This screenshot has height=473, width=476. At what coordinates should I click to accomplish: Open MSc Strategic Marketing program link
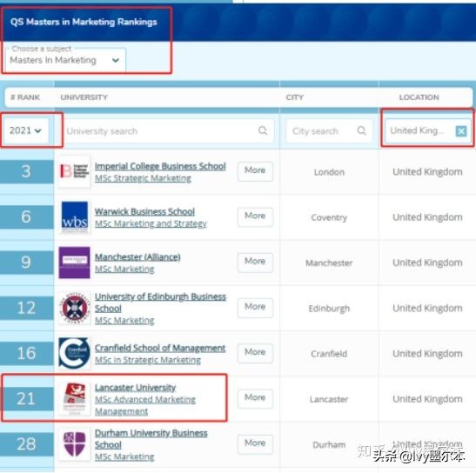[x=143, y=178]
